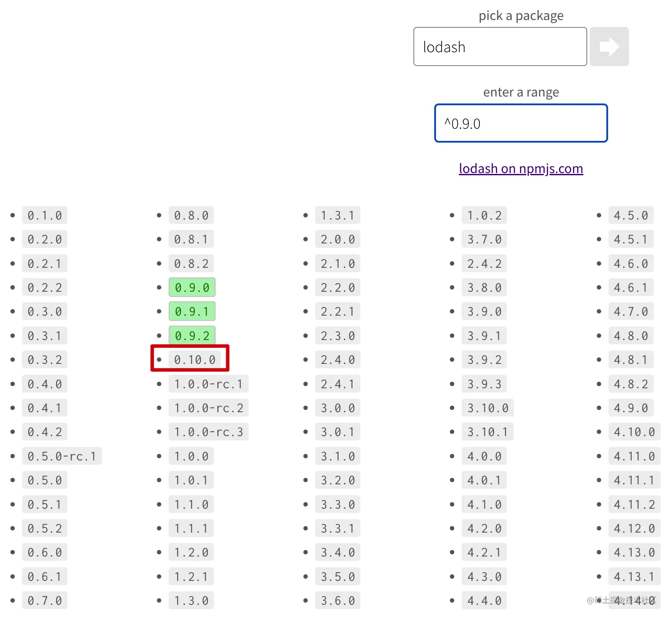Click version 0.10.0 in the red box
Viewport: 672px width, 620px height.
(x=194, y=360)
